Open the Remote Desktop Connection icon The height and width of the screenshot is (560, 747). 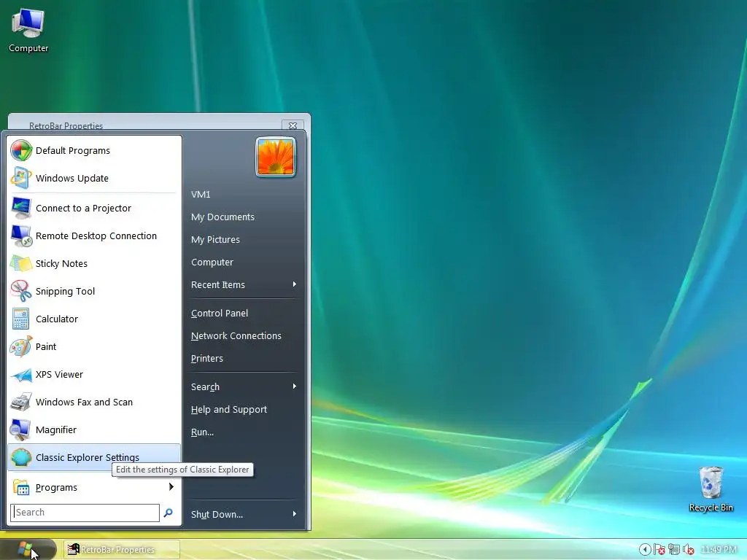[21, 236]
